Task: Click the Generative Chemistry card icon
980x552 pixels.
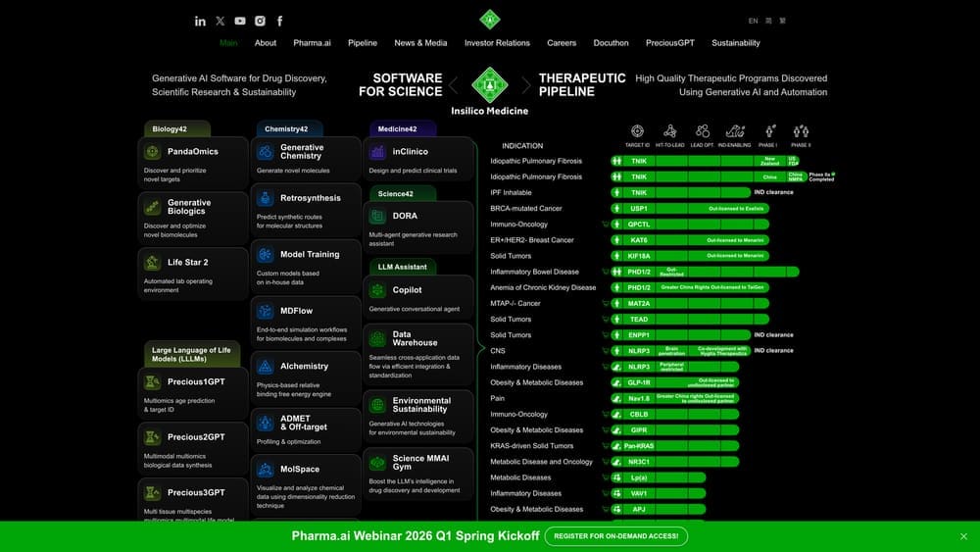Action: [x=265, y=152]
